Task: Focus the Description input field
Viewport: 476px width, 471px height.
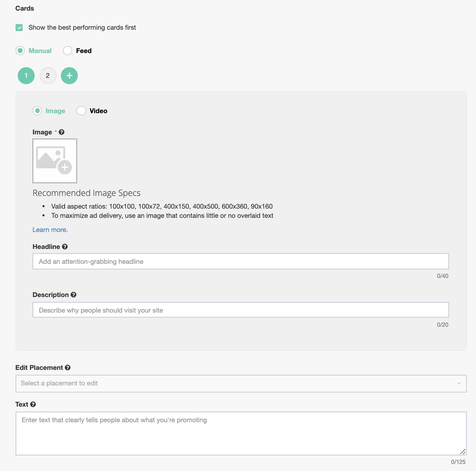Action: [x=240, y=310]
